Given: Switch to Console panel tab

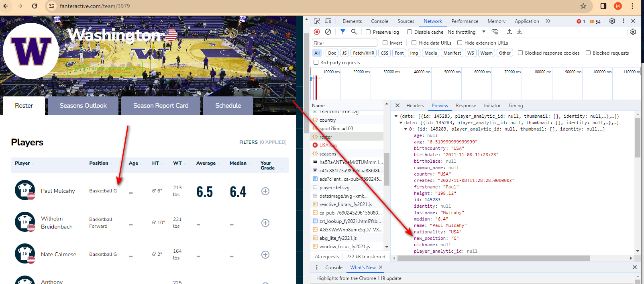Looking at the screenshot, I should point(380,21).
